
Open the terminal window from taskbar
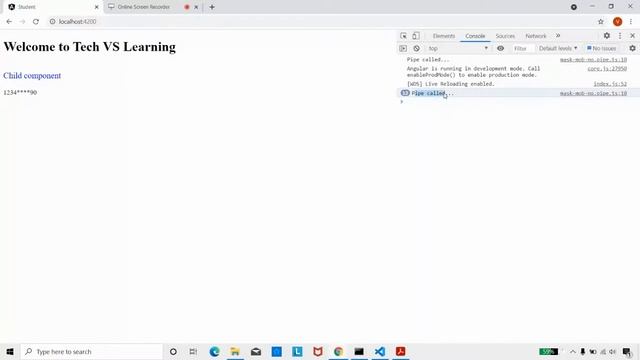(x=359, y=351)
